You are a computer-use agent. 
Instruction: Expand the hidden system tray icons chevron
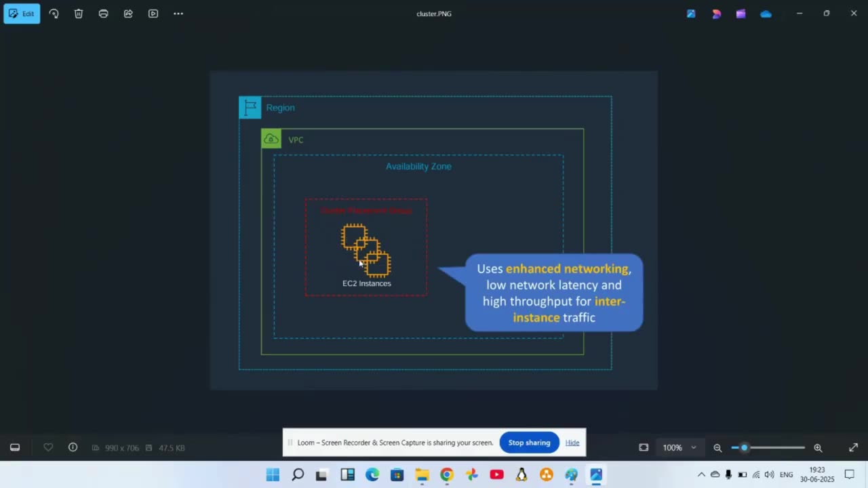point(701,474)
